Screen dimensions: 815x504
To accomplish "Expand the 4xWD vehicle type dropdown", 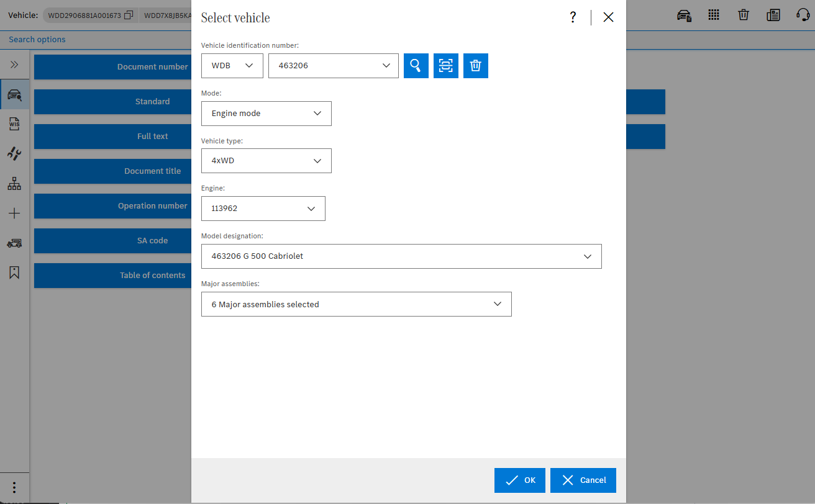I will pos(266,161).
